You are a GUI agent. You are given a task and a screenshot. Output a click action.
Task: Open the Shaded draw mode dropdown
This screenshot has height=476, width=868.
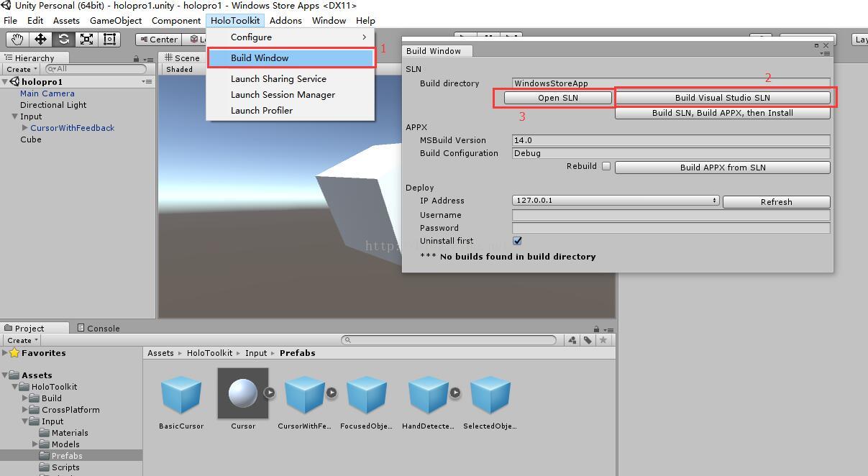[x=179, y=70]
